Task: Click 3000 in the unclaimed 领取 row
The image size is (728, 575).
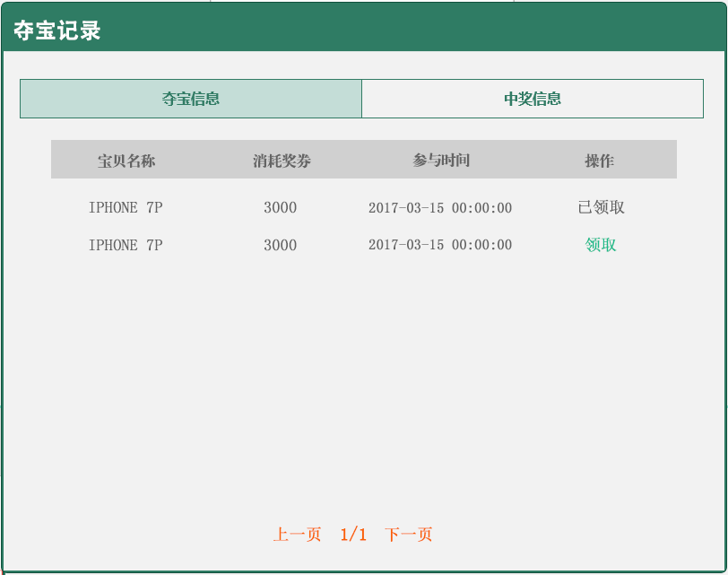Action: 280,246
